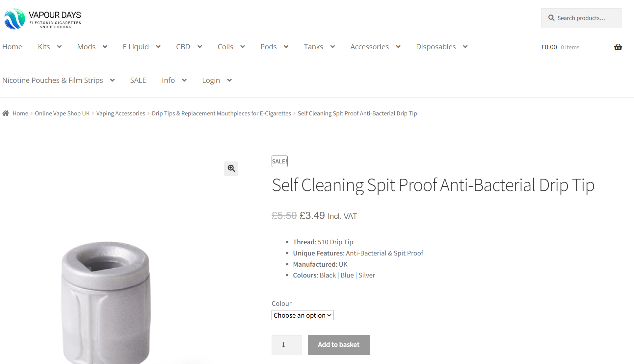Expand the Nicotine Pouches & Film Strips arrow
The image size is (634, 364).
click(x=112, y=80)
